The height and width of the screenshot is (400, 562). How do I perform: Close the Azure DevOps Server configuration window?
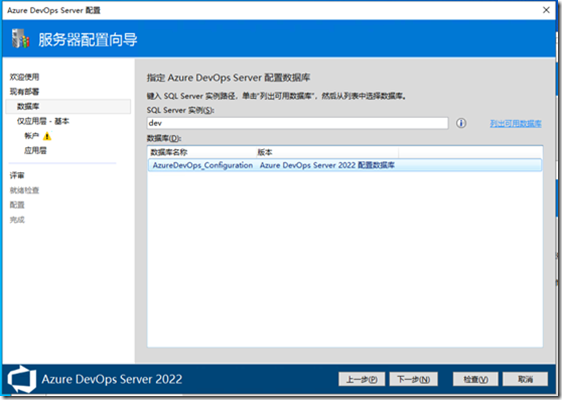click(x=546, y=10)
